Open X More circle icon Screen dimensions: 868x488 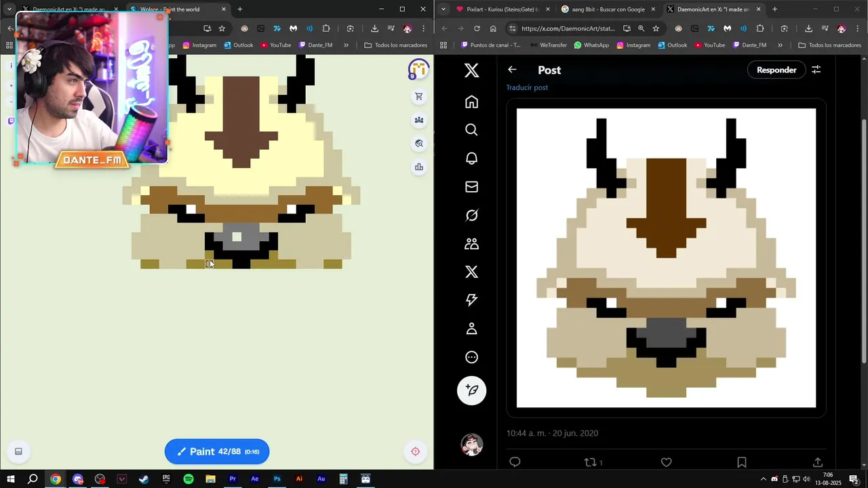point(471,357)
